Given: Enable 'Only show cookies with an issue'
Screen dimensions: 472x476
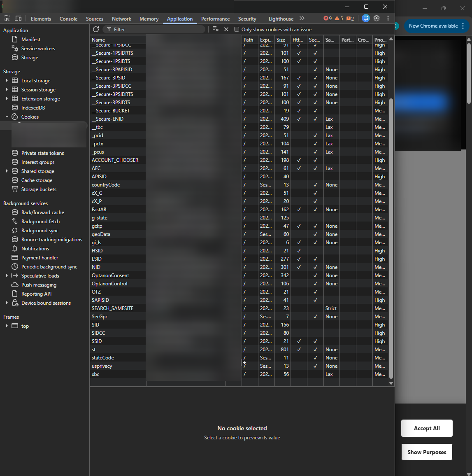Looking at the screenshot, I should pyautogui.click(x=237, y=29).
